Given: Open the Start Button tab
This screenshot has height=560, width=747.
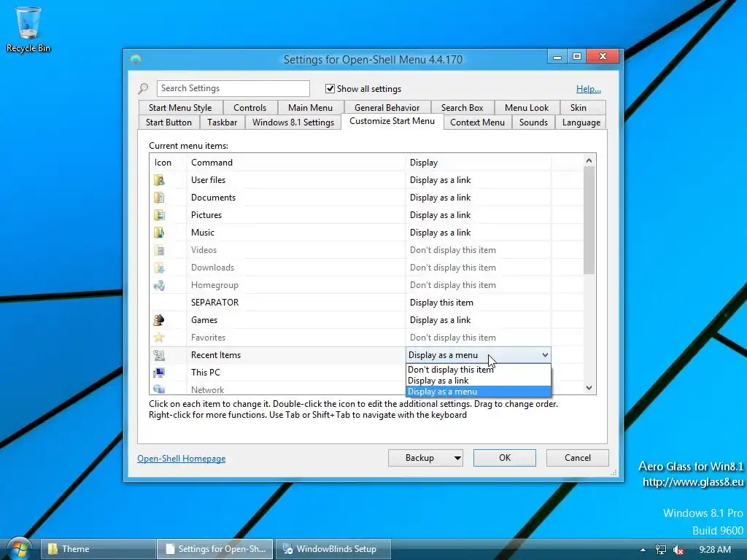Looking at the screenshot, I should coord(169,122).
